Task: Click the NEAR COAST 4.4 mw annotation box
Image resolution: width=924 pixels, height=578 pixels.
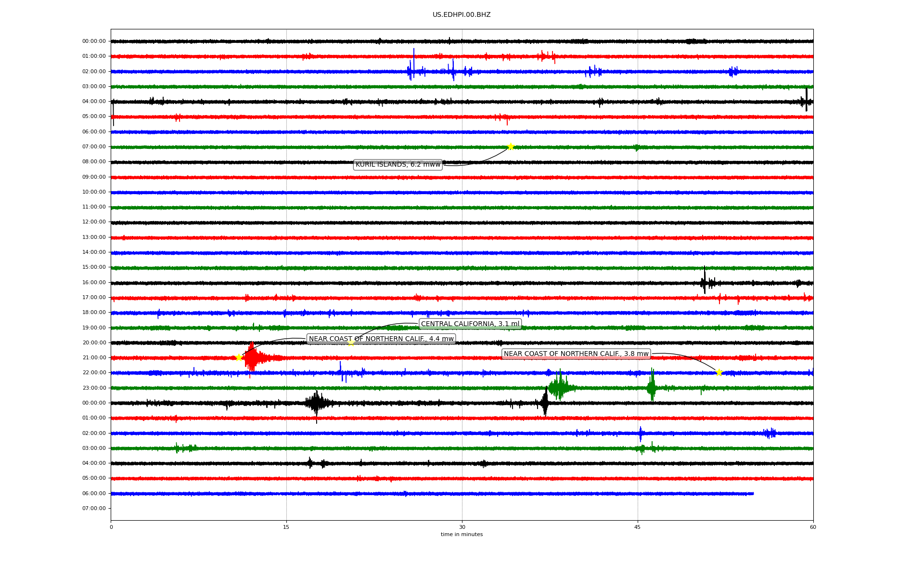Action: 381,339
